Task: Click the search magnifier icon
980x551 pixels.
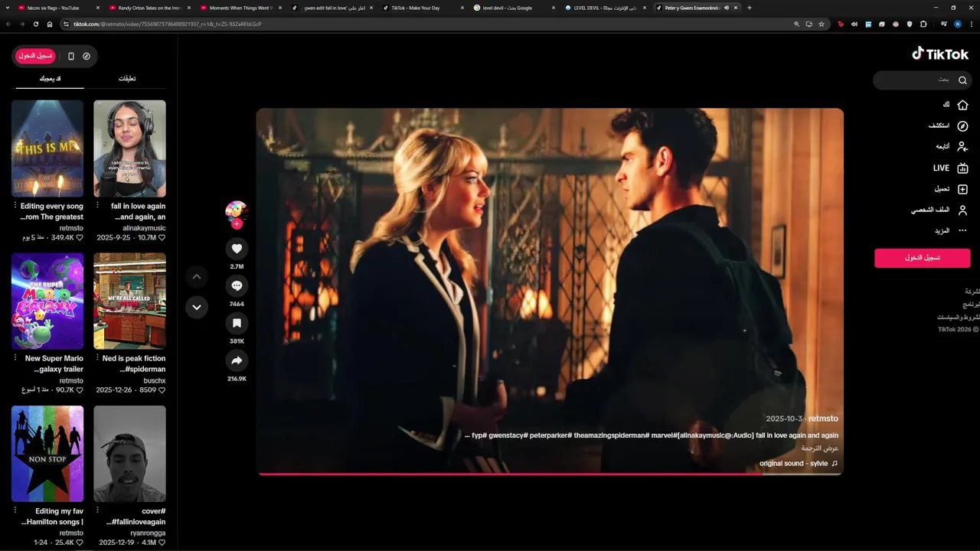Action: pyautogui.click(x=962, y=80)
